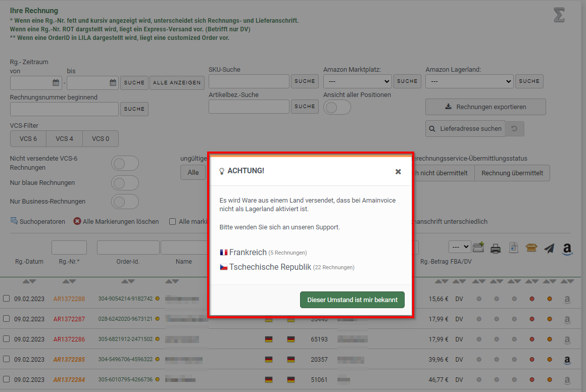
Task: Open small dropdown beside the inbox icon
Action: pyautogui.click(x=459, y=247)
